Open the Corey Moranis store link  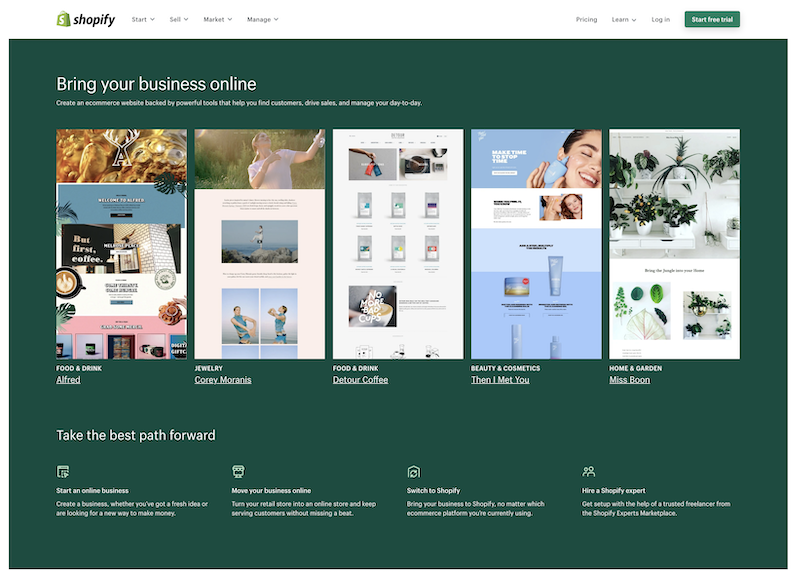point(223,380)
